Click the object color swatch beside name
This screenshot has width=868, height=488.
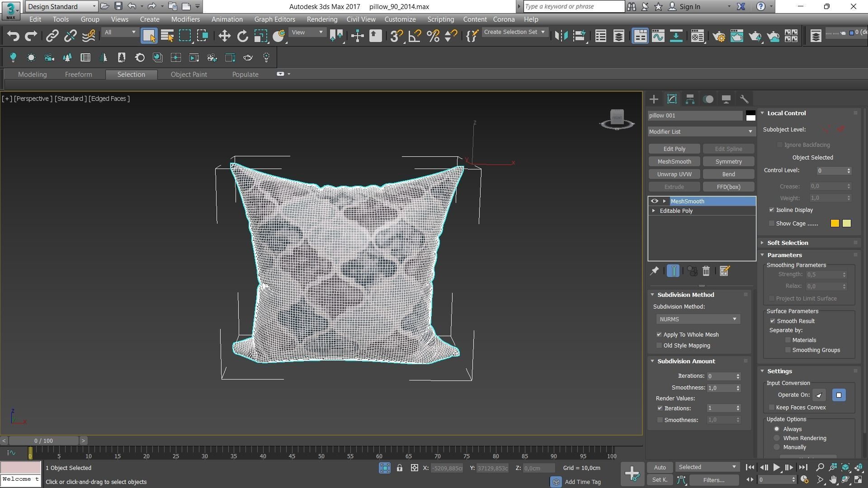[x=750, y=116]
